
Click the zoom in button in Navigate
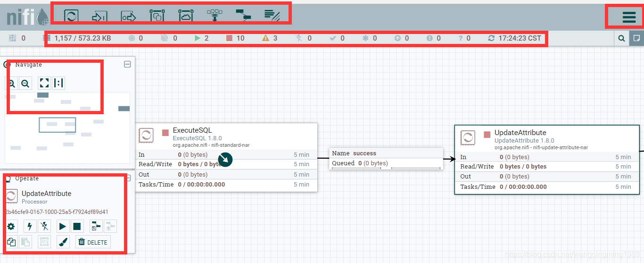11,84
